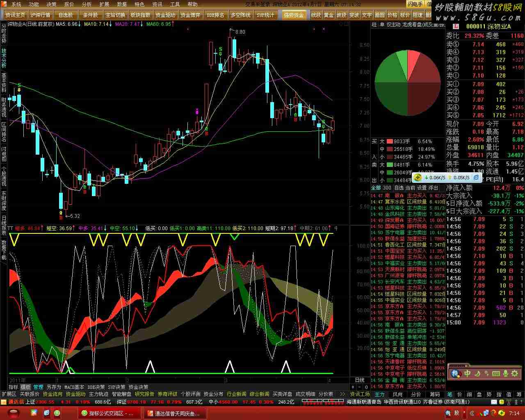Click 另存为 below the indicator chart
Screen dimensions: 525x420
click(x=54, y=387)
